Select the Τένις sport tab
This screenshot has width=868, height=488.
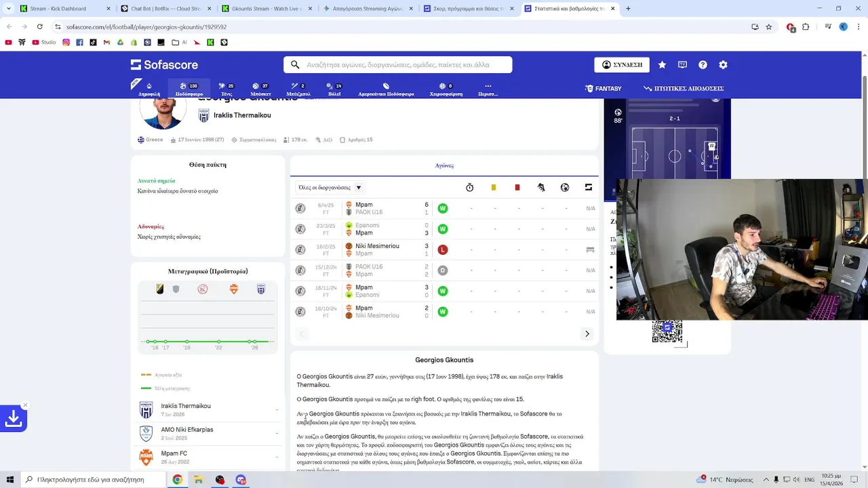(x=226, y=89)
